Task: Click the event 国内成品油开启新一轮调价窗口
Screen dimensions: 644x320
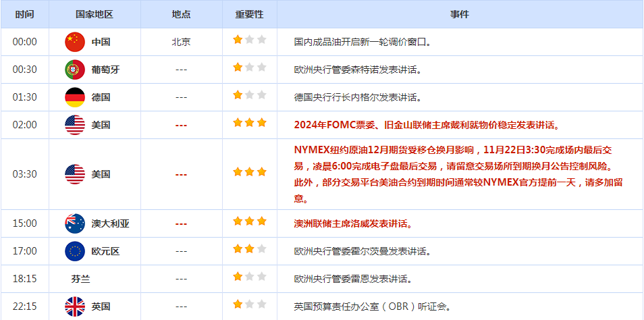Action: tap(363, 42)
